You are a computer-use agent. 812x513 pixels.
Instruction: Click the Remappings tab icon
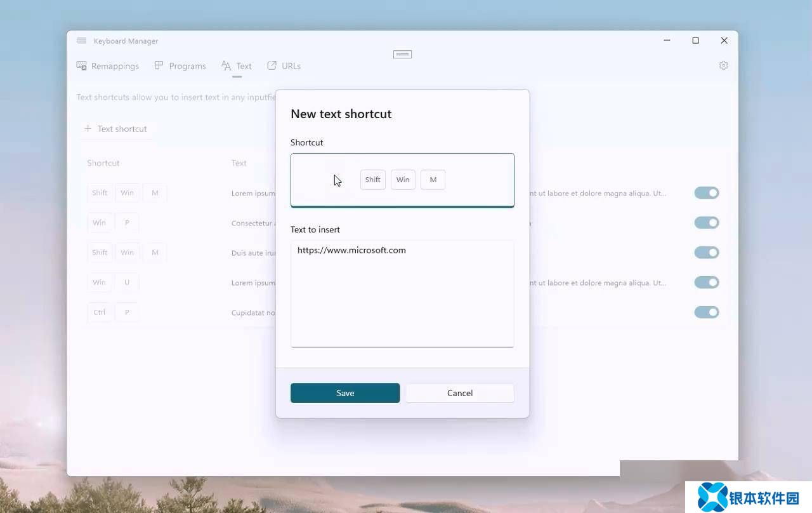tap(82, 65)
